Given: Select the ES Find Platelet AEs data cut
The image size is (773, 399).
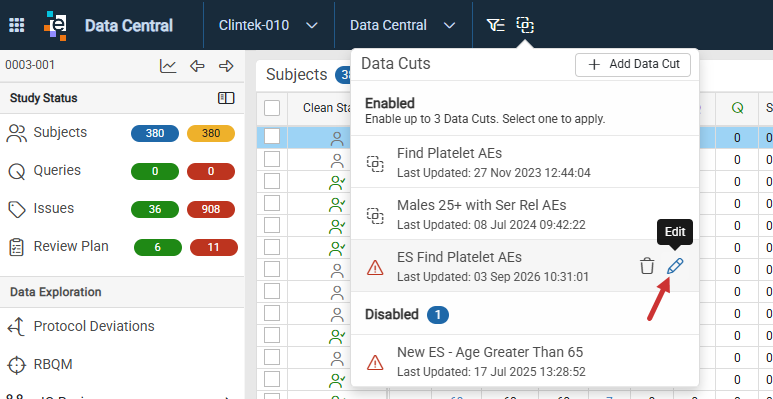Looking at the screenshot, I should tap(525, 266).
